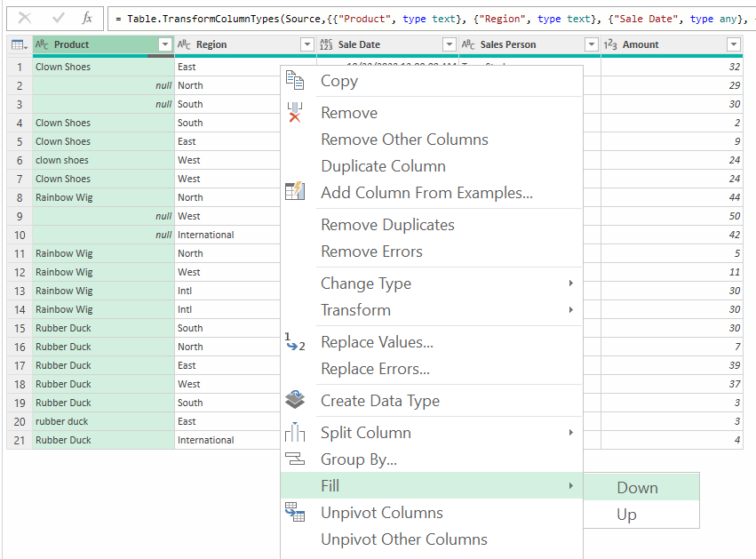Click the Replace Values icon in menu
Screen dimensions: 756x559
tap(295, 342)
